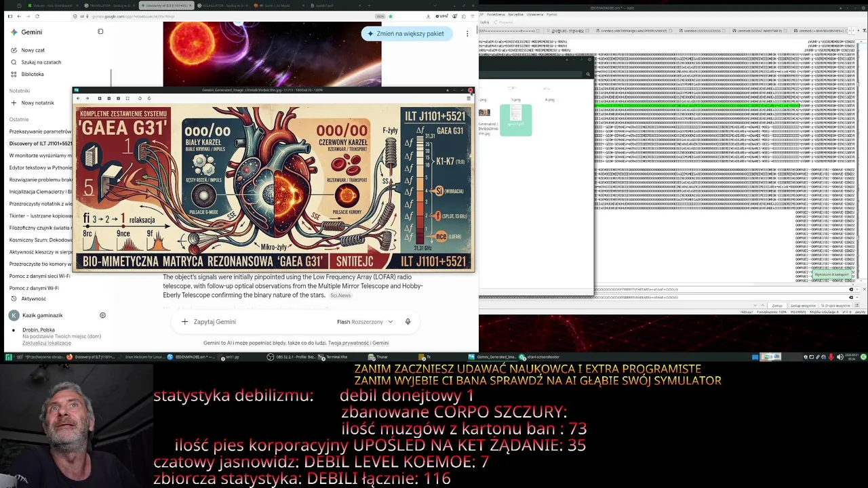The width and height of the screenshot is (868, 488).
Task: Start a new chat with the Nowy czat icon
Action: pos(14,50)
